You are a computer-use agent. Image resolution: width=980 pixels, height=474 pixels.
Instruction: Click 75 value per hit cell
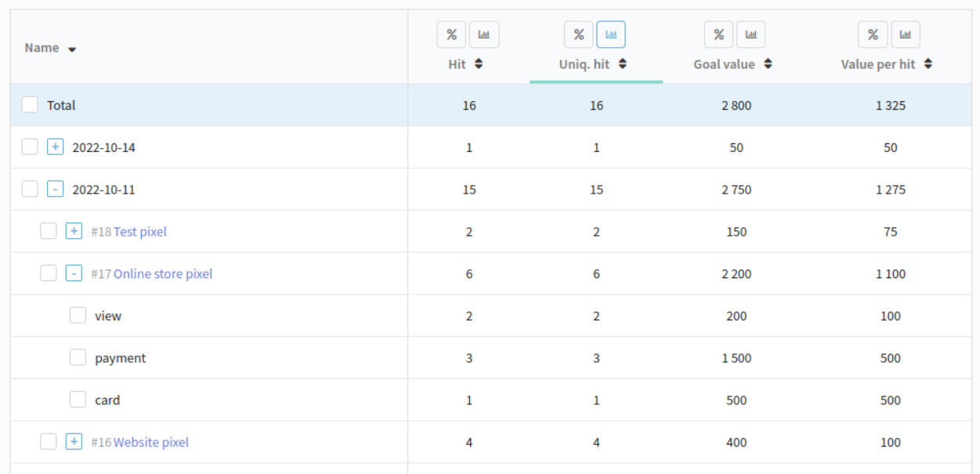coord(891,232)
